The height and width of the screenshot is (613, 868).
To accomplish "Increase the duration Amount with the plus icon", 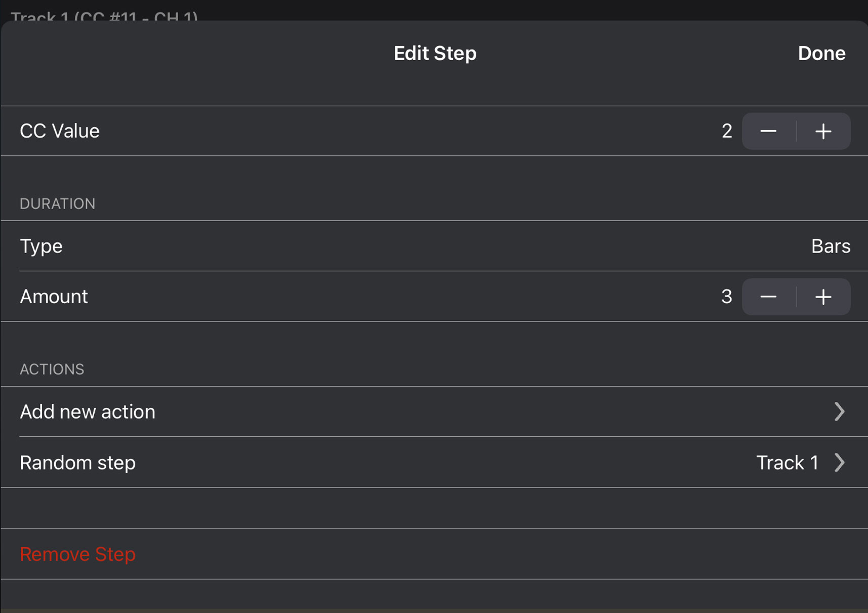I will 823,297.
